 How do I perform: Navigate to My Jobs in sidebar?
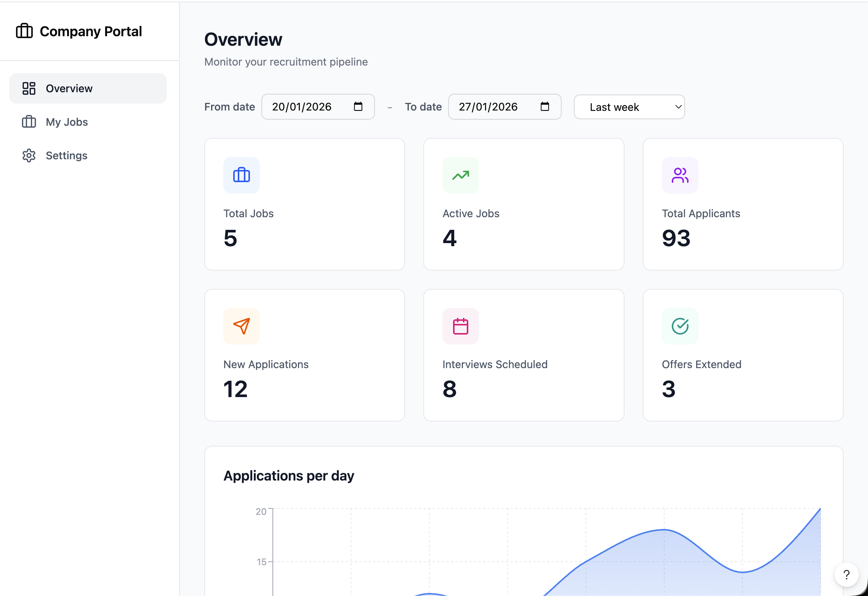pos(67,122)
